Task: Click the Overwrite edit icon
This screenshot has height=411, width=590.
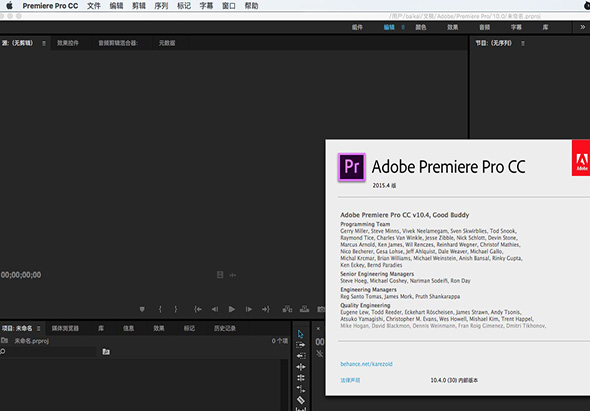Action: coord(304,309)
